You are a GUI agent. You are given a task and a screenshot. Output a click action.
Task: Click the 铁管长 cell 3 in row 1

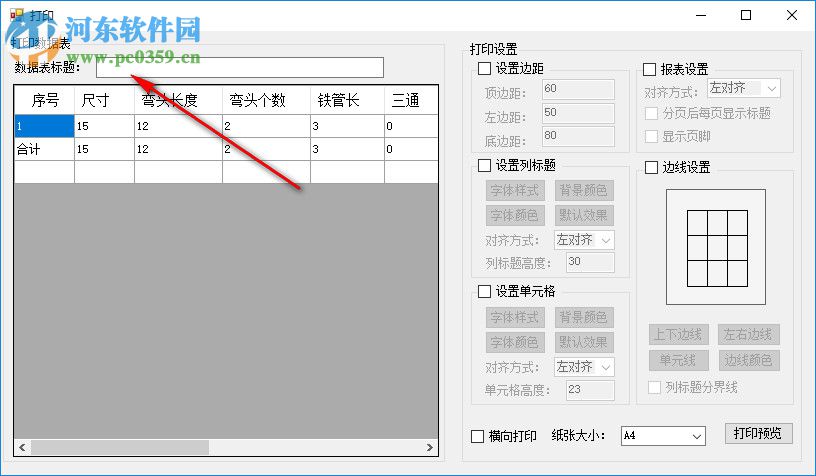[x=348, y=126]
